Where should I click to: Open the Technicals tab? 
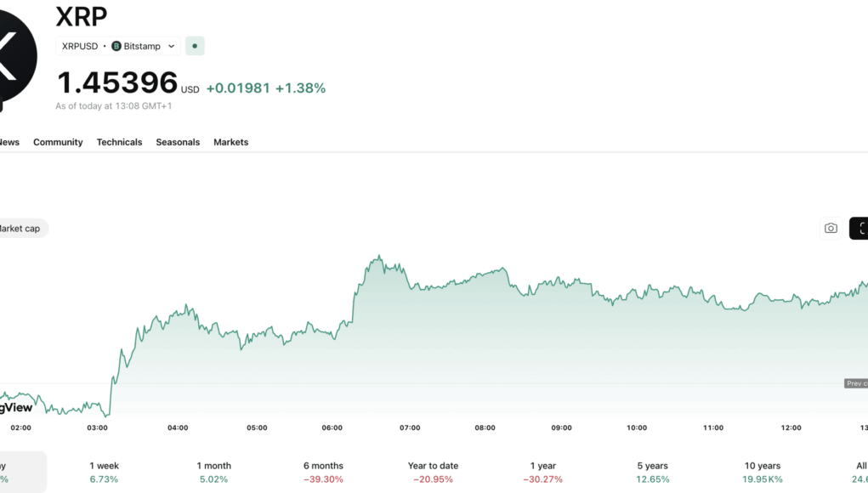[119, 142]
